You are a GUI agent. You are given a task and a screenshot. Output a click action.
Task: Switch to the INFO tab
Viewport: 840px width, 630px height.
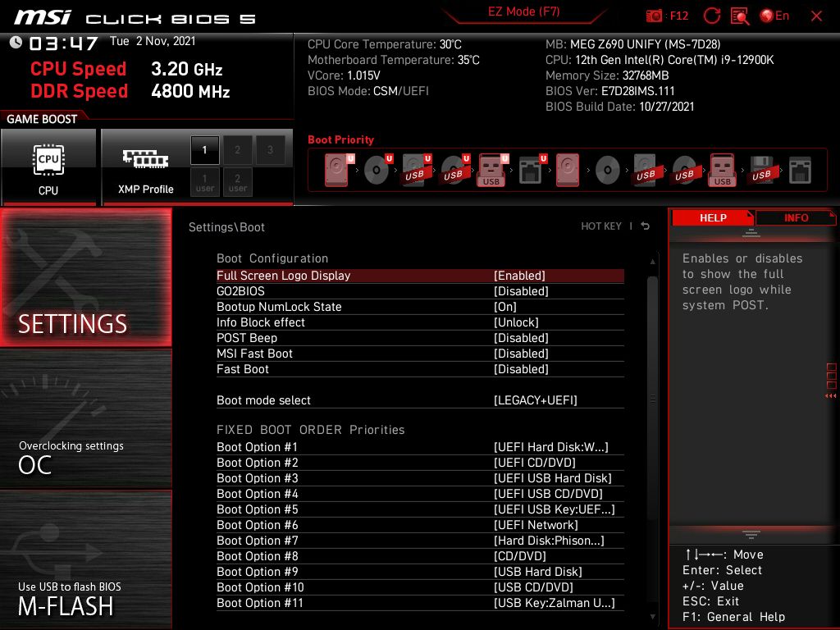point(796,218)
